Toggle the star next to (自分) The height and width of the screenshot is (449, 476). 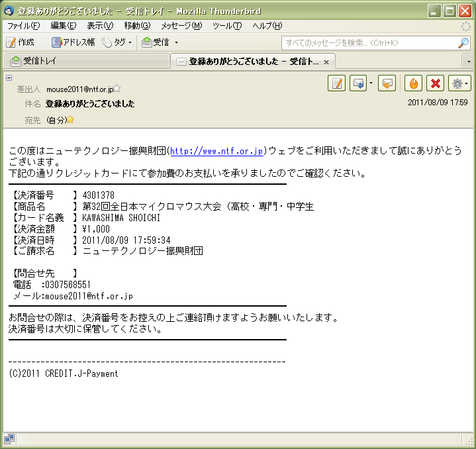(70, 120)
